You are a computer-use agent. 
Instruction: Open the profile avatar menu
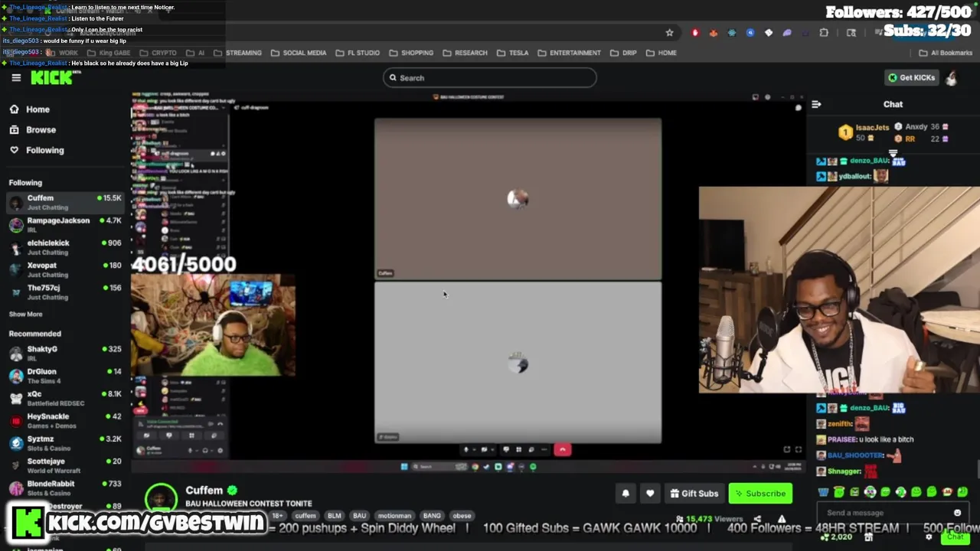[x=952, y=77]
